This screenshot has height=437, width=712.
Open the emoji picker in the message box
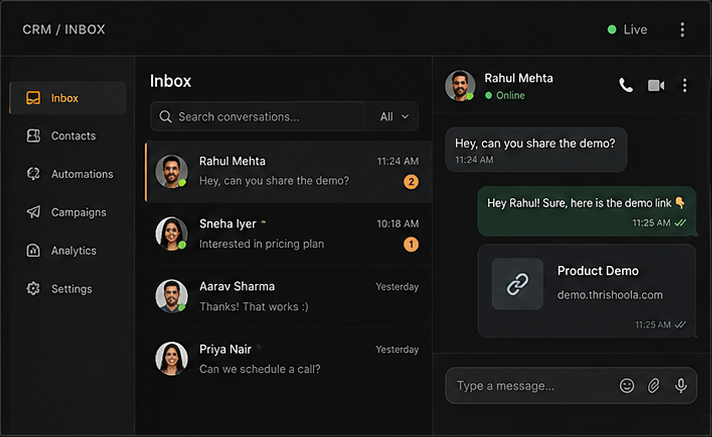coord(627,386)
